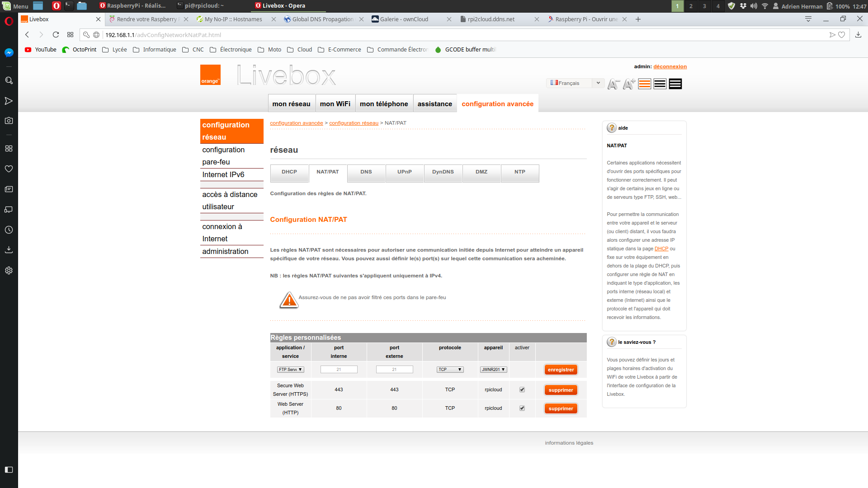This screenshot has width=868, height=488.
Task: Open the terminal launcher in the system panel
Action: click(69, 6)
